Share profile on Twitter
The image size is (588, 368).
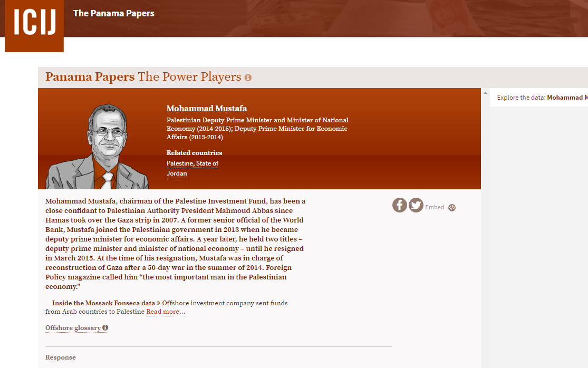(x=416, y=205)
